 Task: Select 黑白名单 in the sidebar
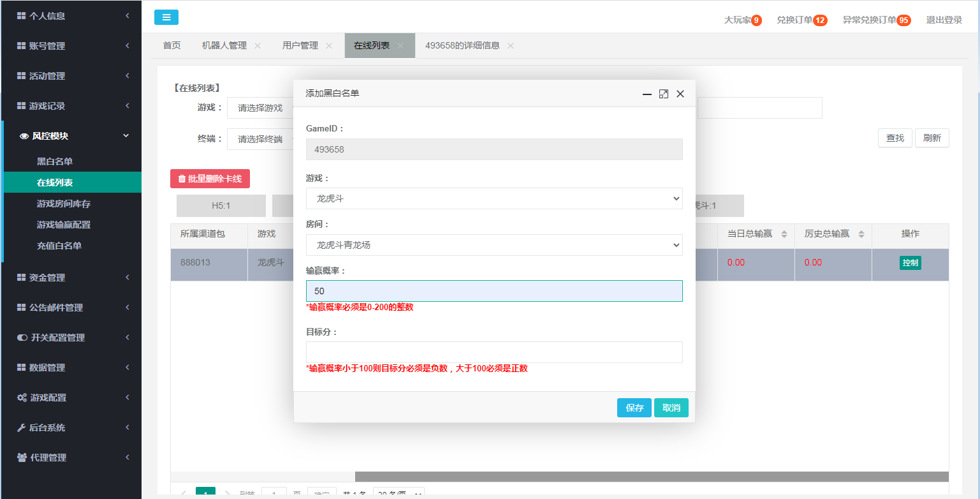(x=55, y=161)
